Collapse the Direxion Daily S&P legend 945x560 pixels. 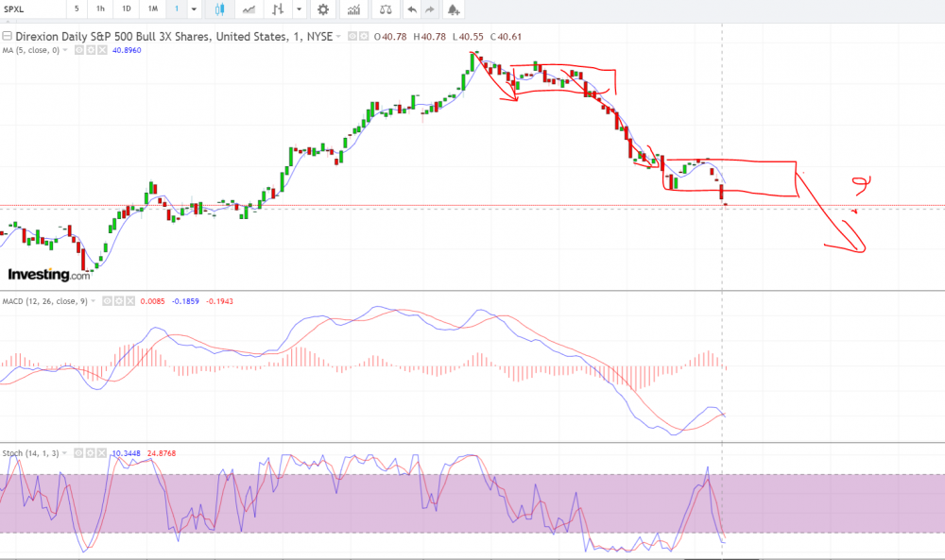pyautogui.click(x=8, y=36)
